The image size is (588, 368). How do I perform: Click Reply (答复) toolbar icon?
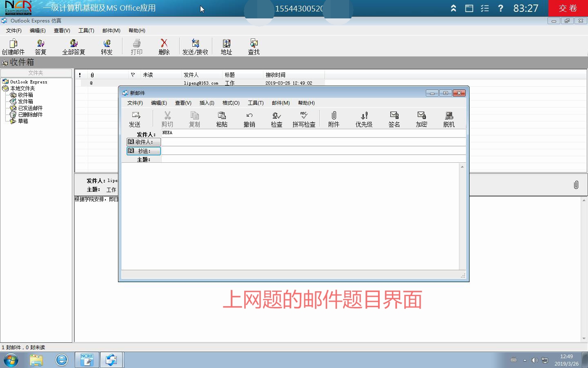coord(40,47)
